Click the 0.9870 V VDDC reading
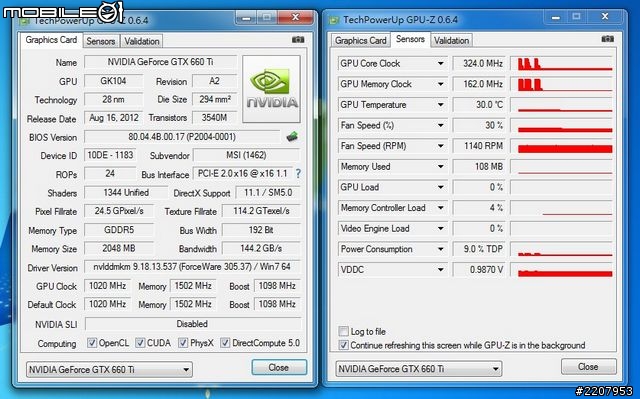 pyautogui.click(x=479, y=270)
